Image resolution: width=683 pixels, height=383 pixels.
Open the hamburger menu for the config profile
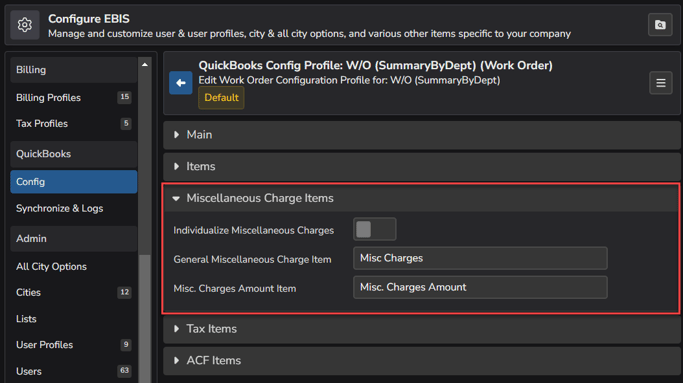click(660, 83)
